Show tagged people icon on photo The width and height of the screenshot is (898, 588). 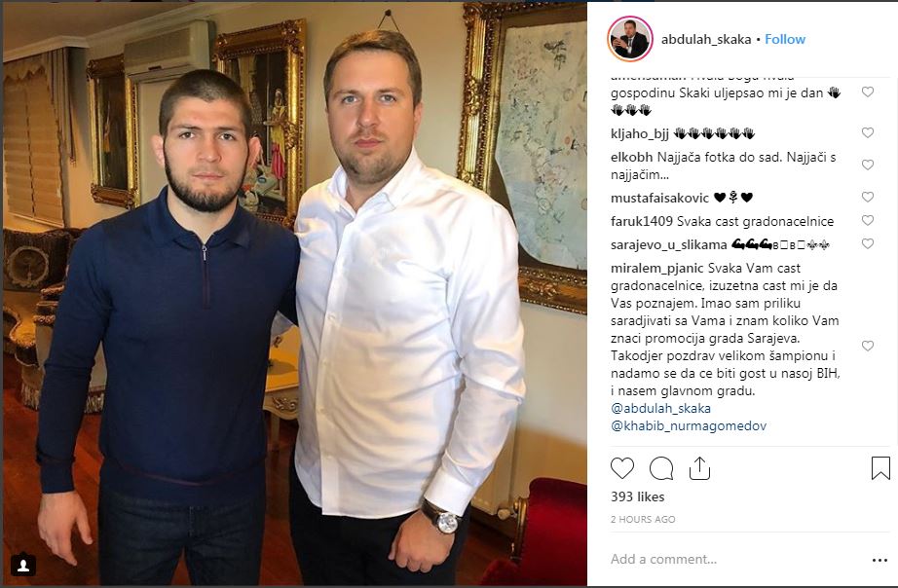click(23, 565)
